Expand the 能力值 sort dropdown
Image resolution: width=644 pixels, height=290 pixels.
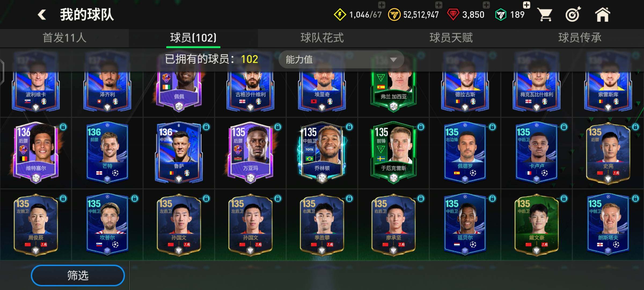341,59
